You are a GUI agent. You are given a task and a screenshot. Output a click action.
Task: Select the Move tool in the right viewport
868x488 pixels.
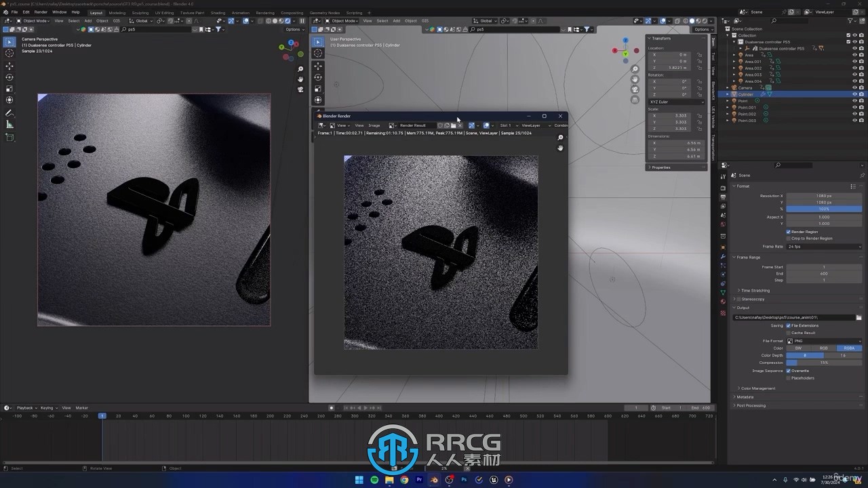pos(318,66)
